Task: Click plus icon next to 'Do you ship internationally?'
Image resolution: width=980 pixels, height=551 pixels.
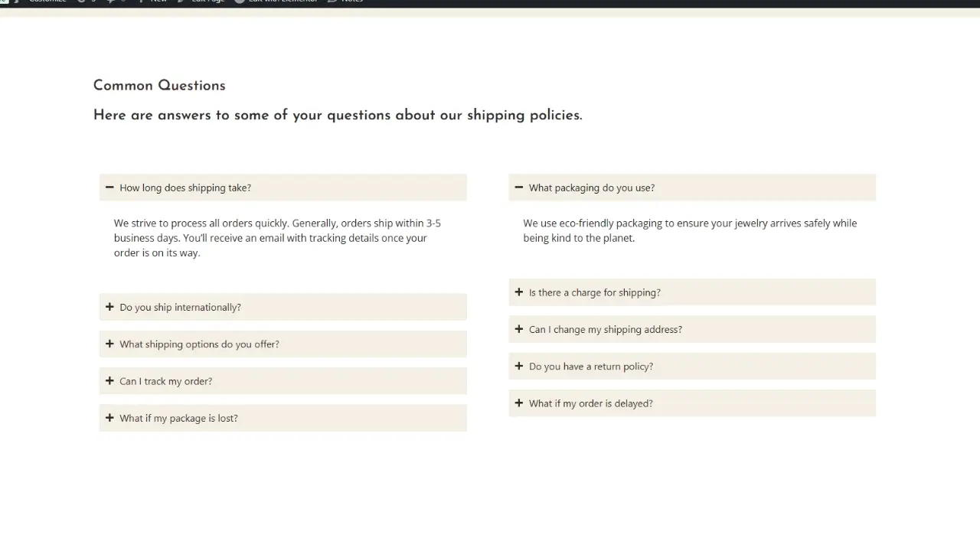Action: pyautogui.click(x=109, y=307)
